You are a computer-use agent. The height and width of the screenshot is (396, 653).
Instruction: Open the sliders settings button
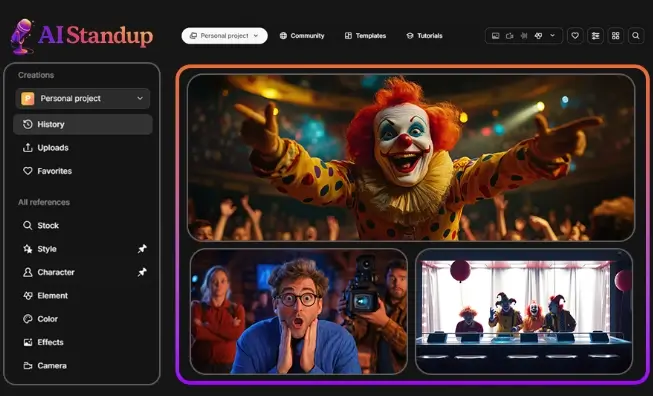tap(596, 36)
